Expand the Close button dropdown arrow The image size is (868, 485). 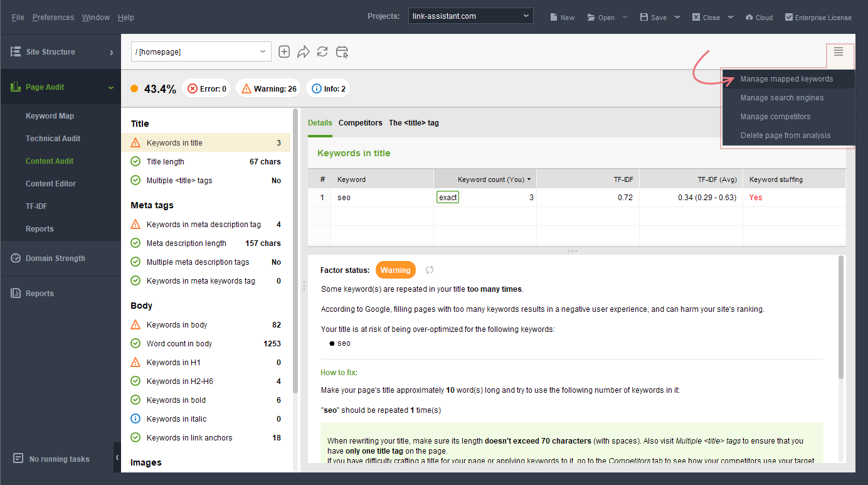pos(730,17)
